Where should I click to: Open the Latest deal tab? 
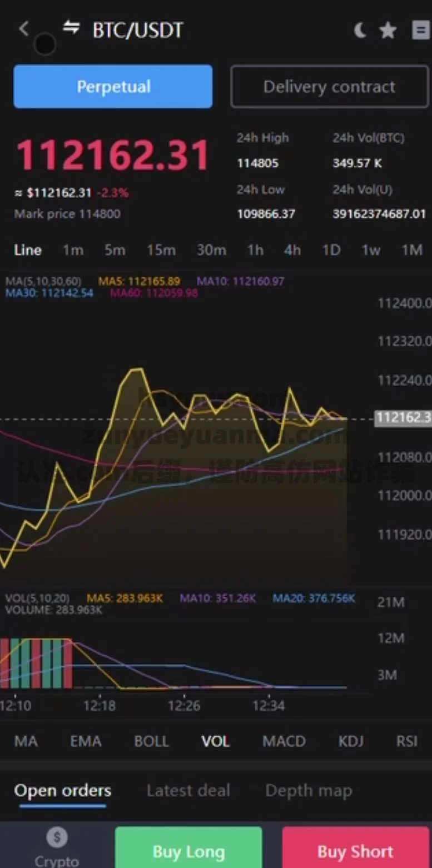[188, 790]
